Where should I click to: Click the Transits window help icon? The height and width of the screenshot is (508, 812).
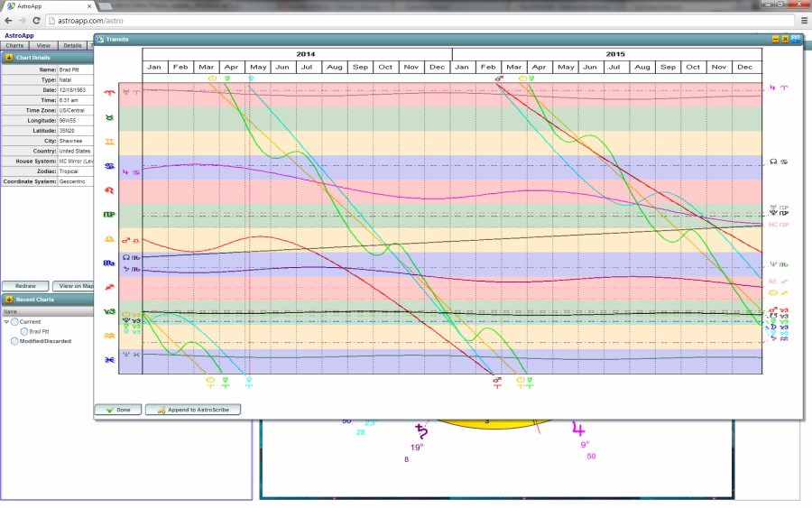pyautogui.click(x=796, y=39)
